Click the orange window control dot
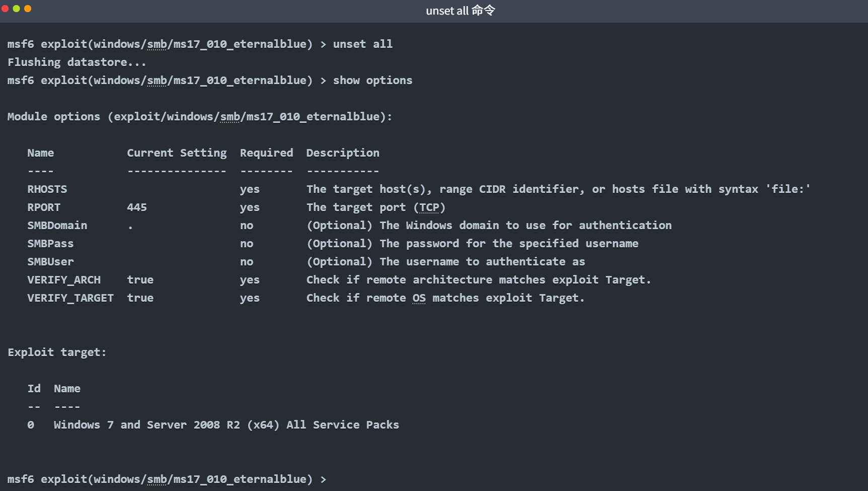This screenshot has width=868, height=491. pos(28,9)
